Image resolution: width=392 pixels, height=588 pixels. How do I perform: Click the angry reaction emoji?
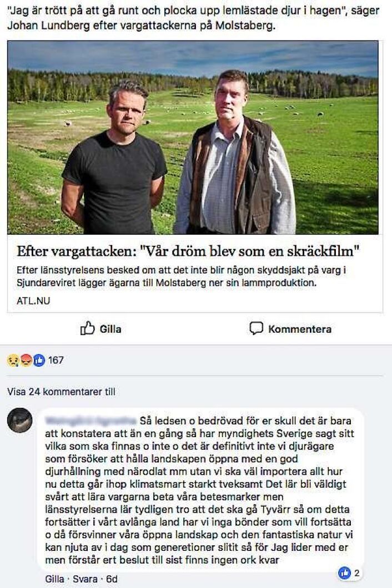click(26, 361)
